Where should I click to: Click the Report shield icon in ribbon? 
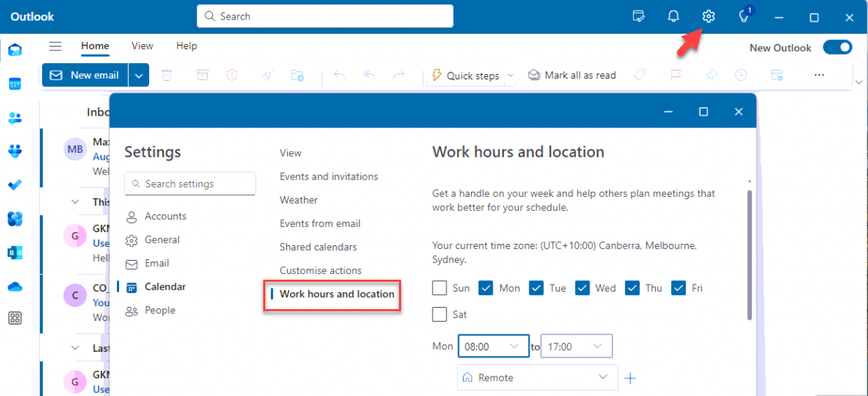pos(234,75)
